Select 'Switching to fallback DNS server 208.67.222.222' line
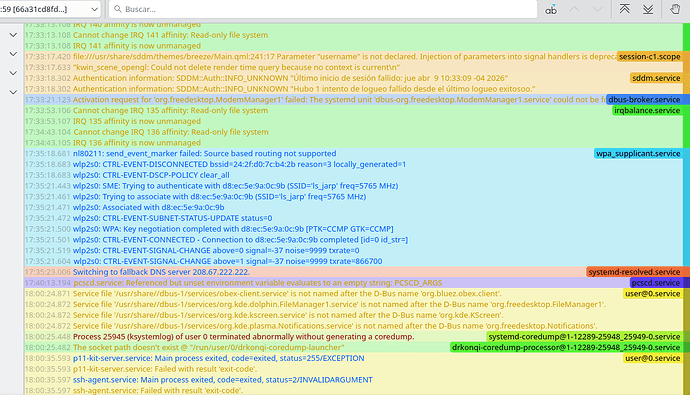Image resolution: width=690 pixels, height=395 pixels. [x=161, y=272]
